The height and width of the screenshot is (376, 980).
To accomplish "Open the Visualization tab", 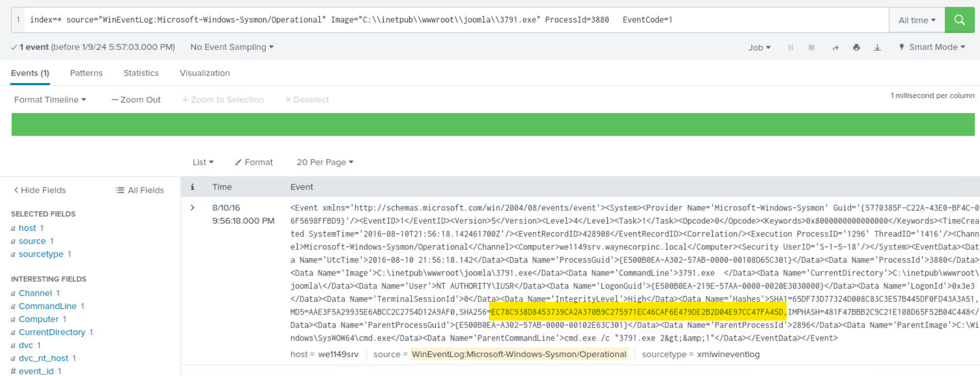I will pyautogui.click(x=204, y=73).
